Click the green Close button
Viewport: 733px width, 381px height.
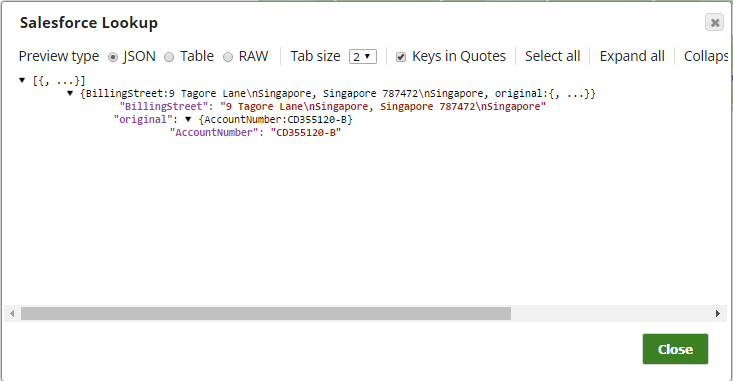click(x=675, y=349)
